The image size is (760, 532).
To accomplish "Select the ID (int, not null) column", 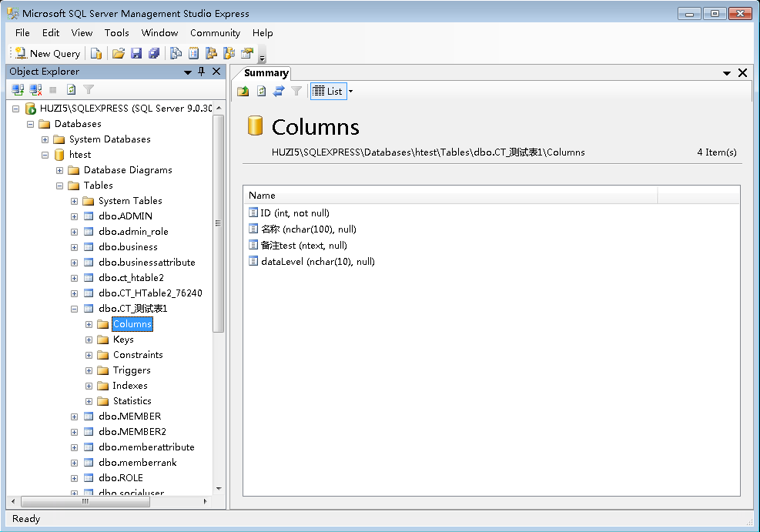I will coord(295,213).
